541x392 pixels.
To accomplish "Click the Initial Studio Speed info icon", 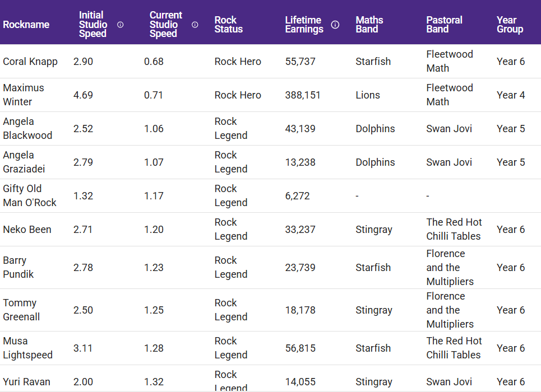I will click(x=120, y=25).
